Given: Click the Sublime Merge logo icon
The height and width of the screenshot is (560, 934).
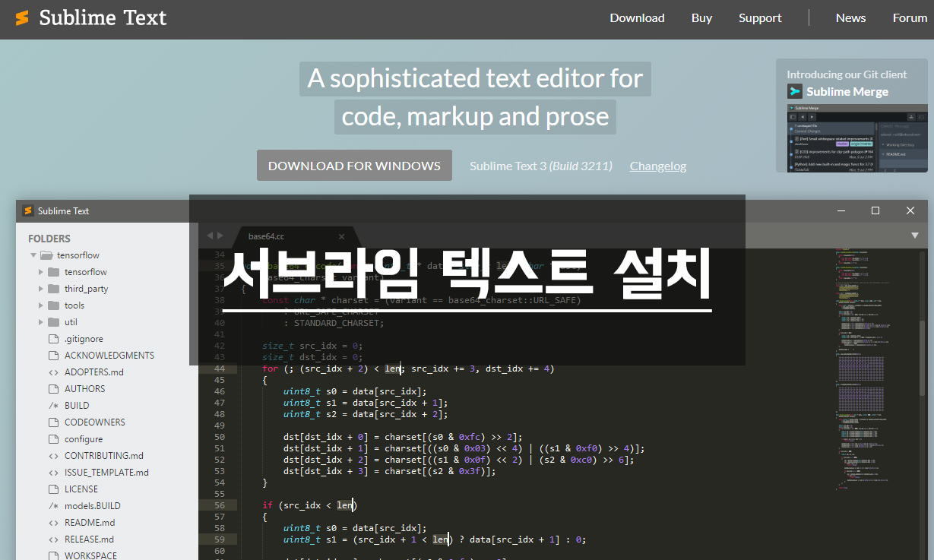Looking at the screenshot, I should (794, 91).
